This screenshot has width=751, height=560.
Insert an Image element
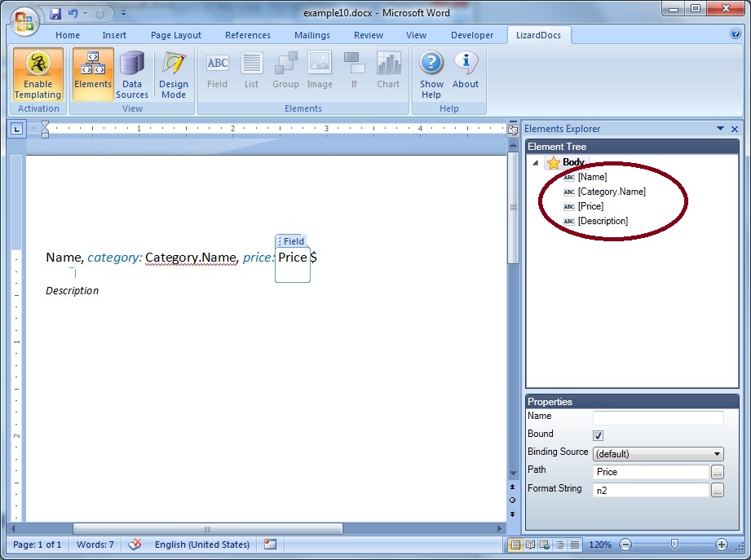(x=320, y=72)
